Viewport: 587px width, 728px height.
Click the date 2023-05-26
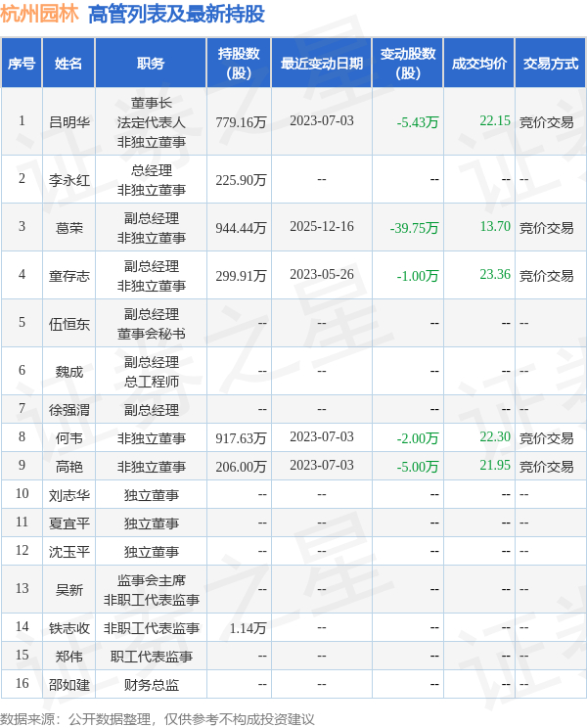pyautogui.click(x=322, y=274)
